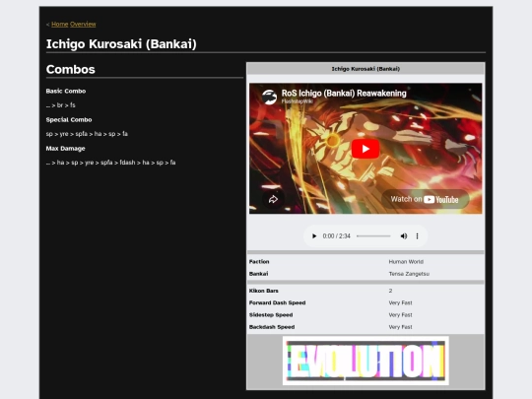The height and width of the screenshot is (399, 532).
Task: Open the Overview breadcrumb link
Action: click(83, 24)
